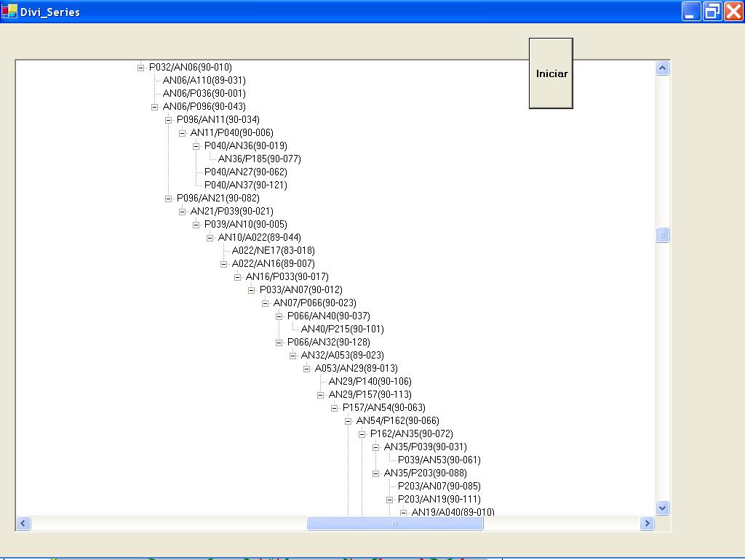This screenshot has width=745, height=560.
Task: Collapse the P032/AN06(90-010) tree node
Action: point(141,68)
